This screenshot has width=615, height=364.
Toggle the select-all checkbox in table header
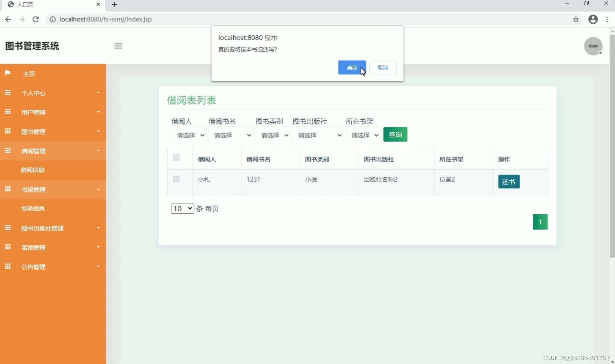(x=176, y=157)
